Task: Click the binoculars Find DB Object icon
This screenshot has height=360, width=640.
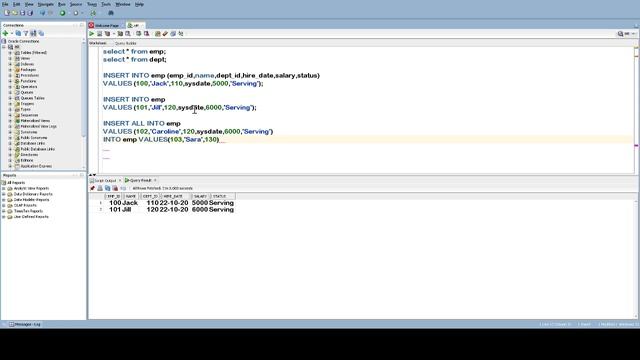Action: 111,13
